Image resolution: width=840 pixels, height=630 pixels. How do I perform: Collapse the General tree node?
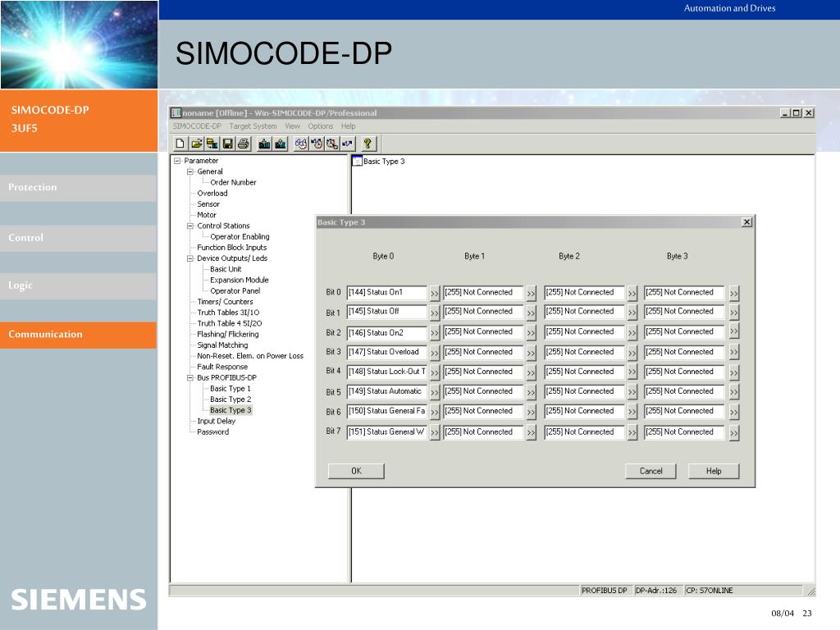coord(190,171)
